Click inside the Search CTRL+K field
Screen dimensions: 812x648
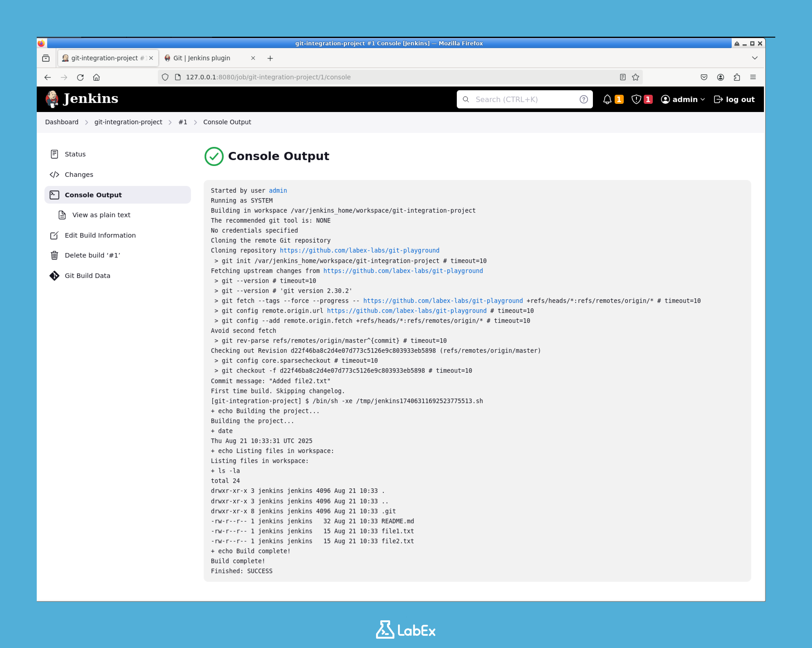(523, 99)
